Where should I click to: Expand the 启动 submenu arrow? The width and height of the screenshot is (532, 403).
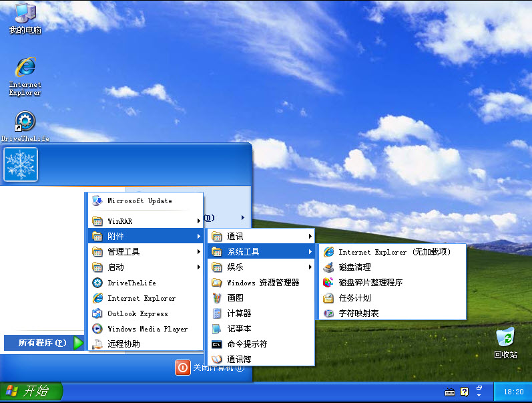pos(198,267)
